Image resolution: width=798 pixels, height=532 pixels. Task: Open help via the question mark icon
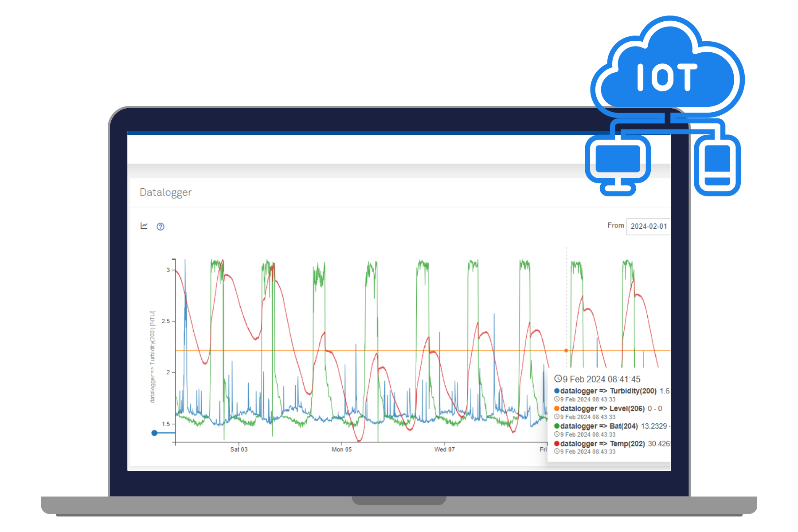160,227
